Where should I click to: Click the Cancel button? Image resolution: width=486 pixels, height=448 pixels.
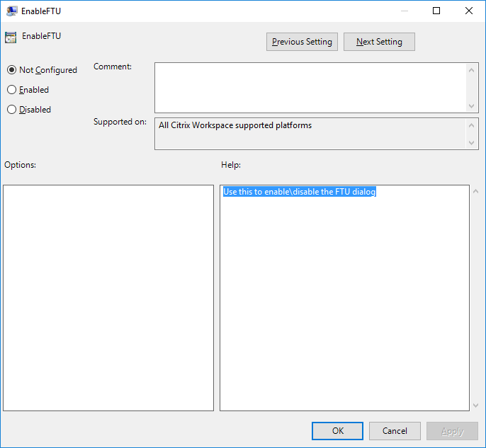click(395, 431)
